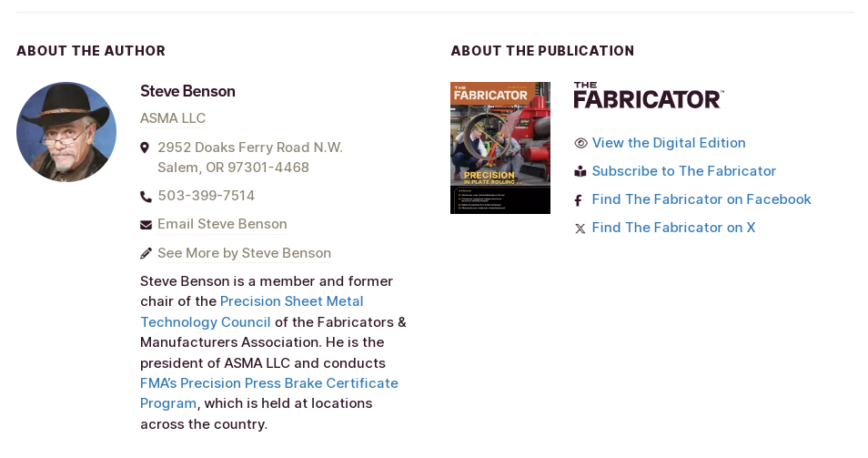Screen dimensions: 868x458
Task: Call the 503-399-7514 phone link
Action: 206,196
